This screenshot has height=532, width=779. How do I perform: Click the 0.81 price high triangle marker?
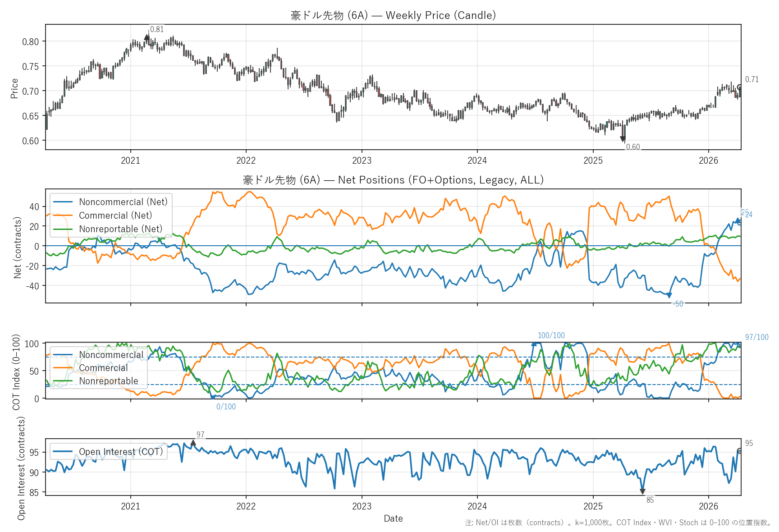point(147,37)
